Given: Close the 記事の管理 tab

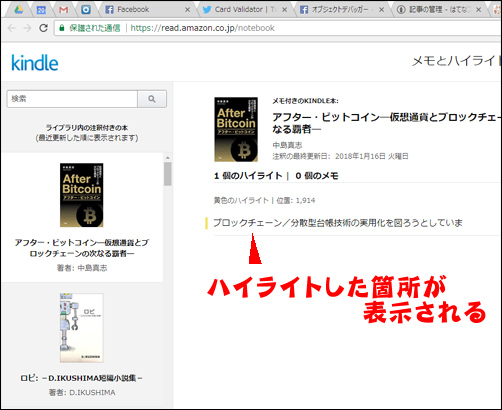Looking at the screenshot, I should click(478, 10).
